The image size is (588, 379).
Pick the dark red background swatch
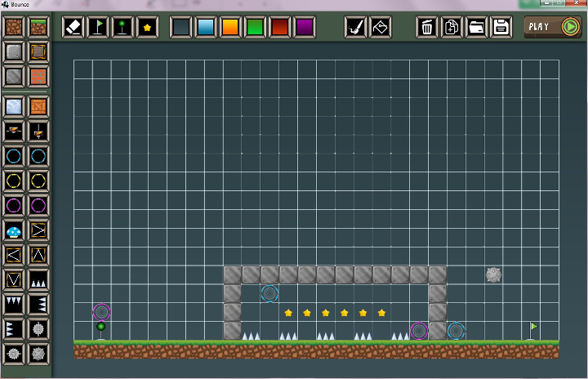click(280, 27)
